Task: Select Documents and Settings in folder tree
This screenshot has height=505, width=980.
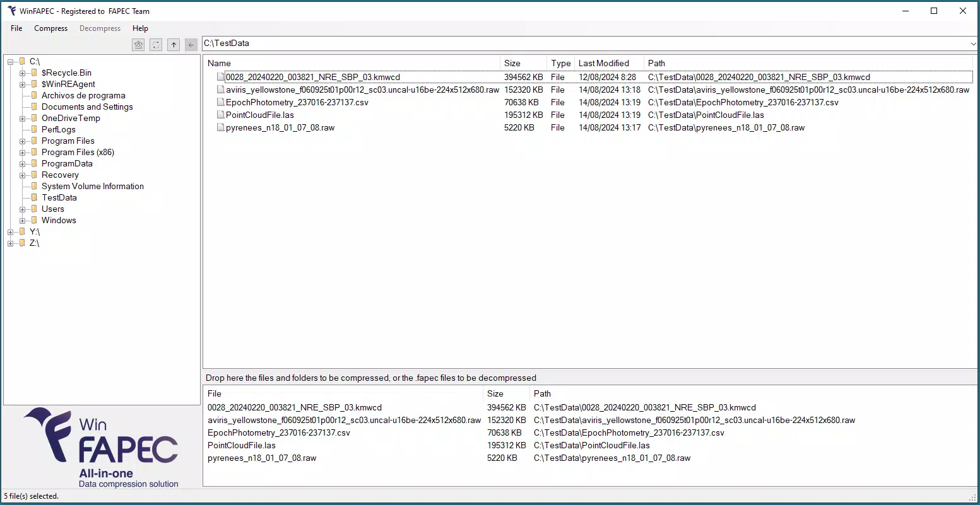Action: tap(87, 107)
